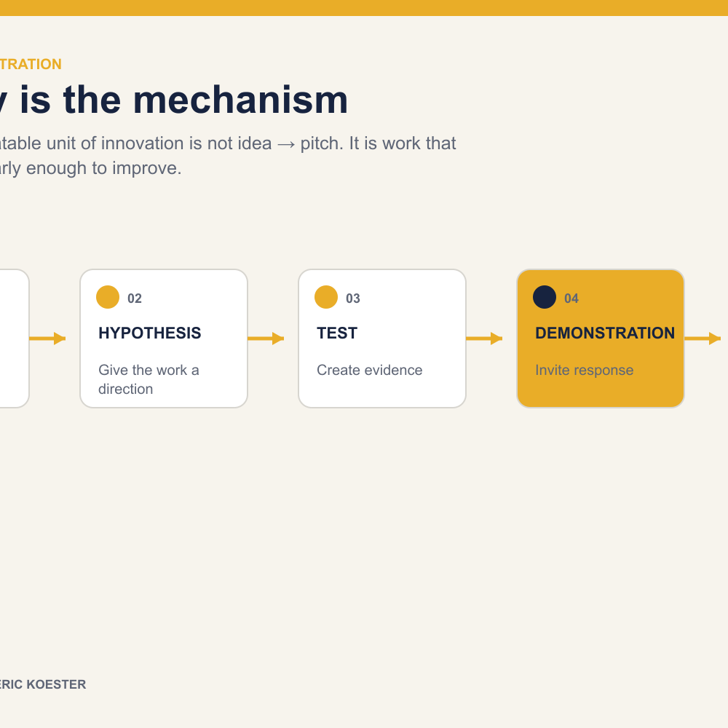728x728 pixels.
Task: Click the step number 02 label
Action: (x=135, y=298)
